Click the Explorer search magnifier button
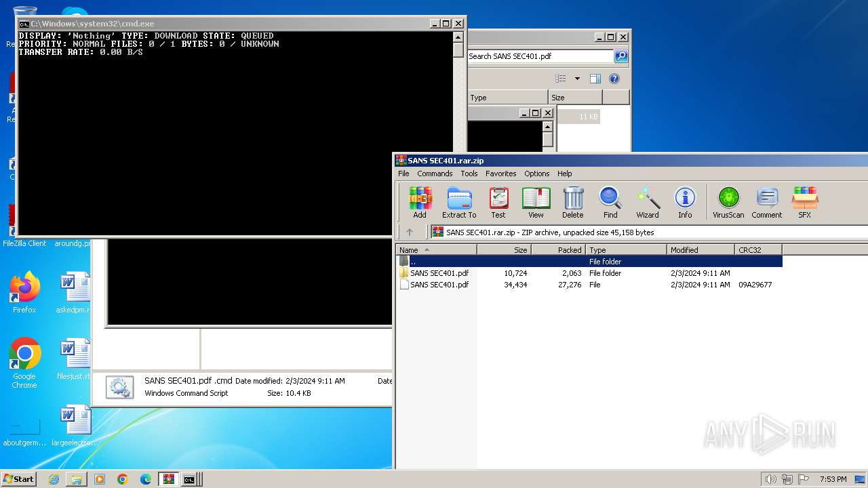Image resolution: width=868 pixels, height=488 pixels. pos(621,56)
